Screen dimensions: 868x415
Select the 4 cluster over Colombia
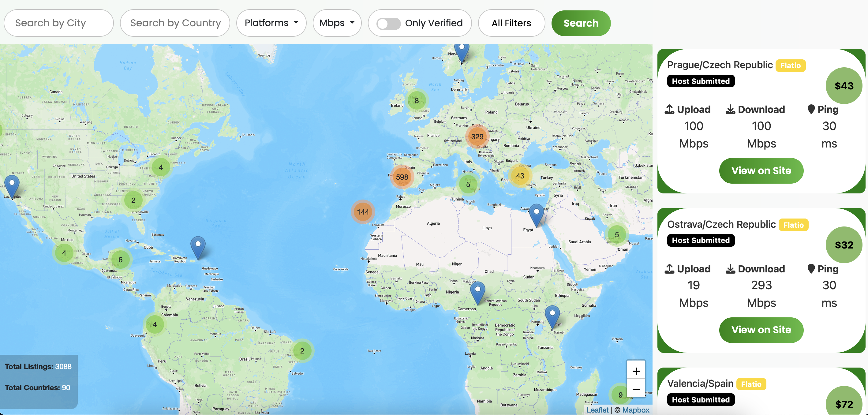(x=155, y=324)
